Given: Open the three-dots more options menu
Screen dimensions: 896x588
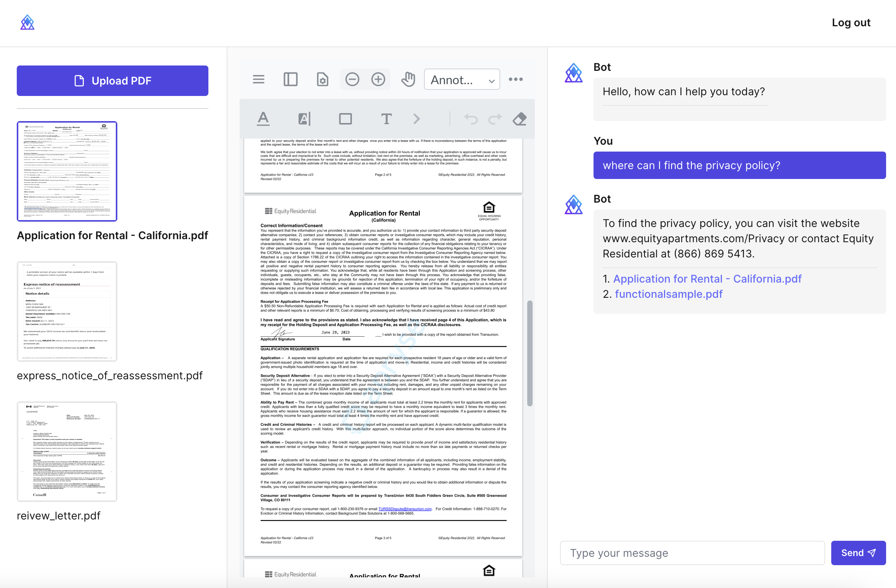Looking at the screenshot, I should [515, 79].
